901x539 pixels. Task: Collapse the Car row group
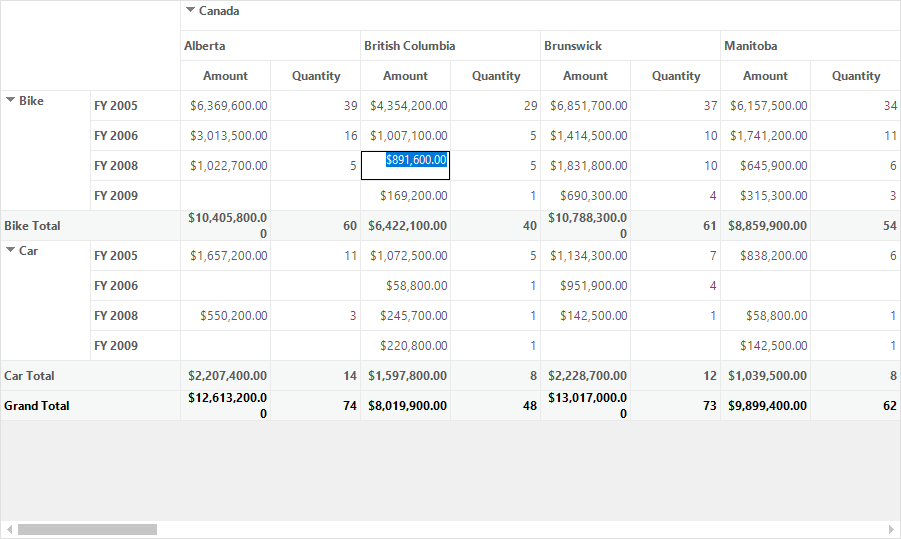[10, 250]
